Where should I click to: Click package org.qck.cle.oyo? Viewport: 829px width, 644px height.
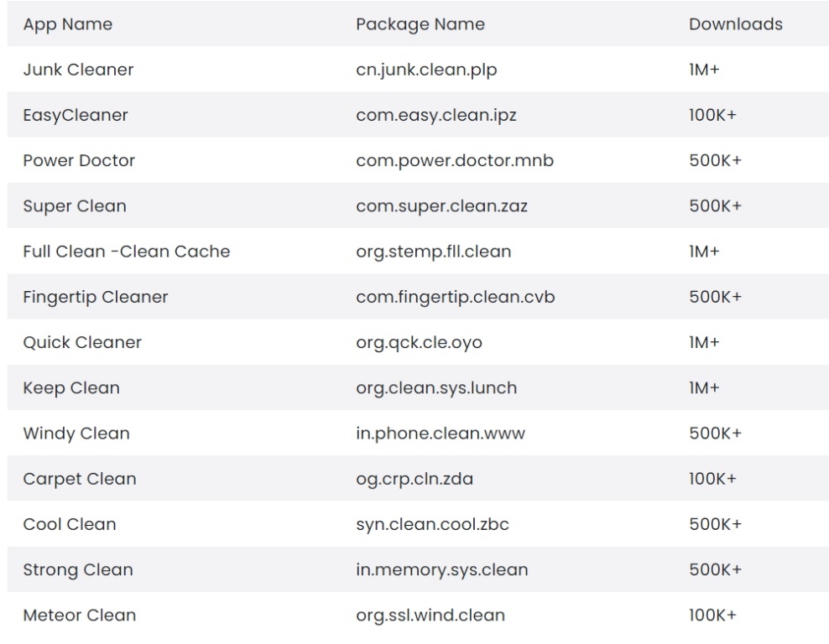pos(419,342)
